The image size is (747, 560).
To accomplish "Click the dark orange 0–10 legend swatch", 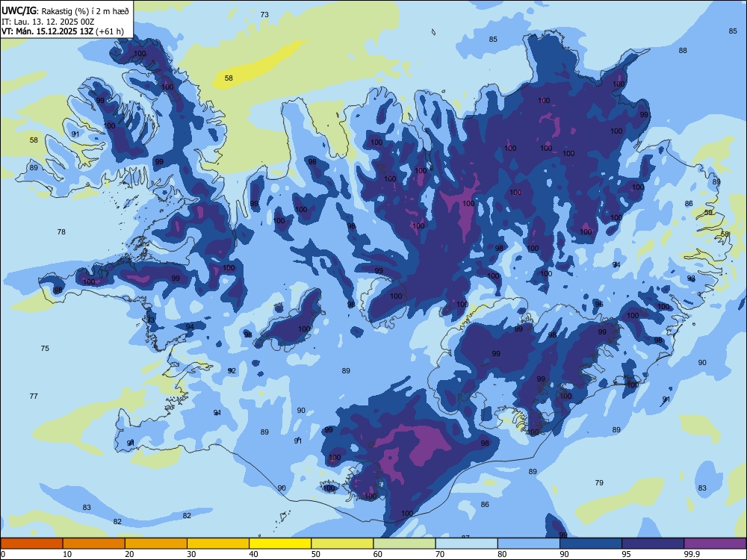I will coord(31,544).
